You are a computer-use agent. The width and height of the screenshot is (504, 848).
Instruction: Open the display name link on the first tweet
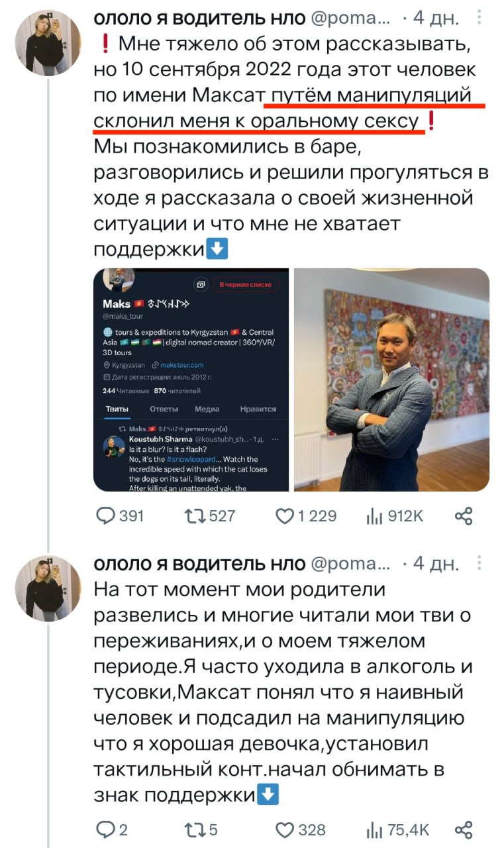point(199,19)
